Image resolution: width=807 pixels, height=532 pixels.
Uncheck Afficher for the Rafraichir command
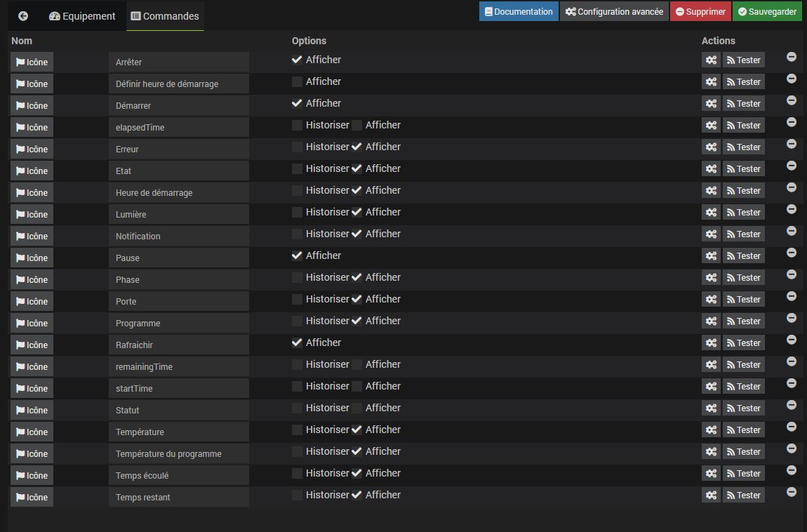[297, 343]
